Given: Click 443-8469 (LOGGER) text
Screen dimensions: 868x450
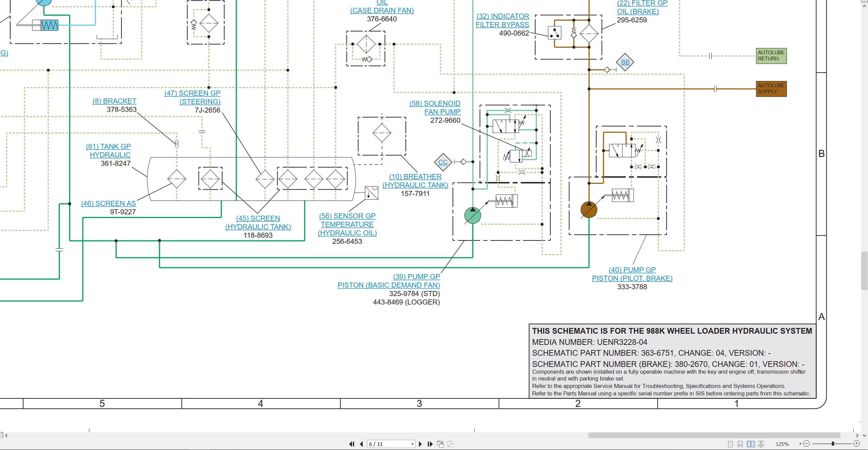Looking at the screenshot, I should [406, 302].
